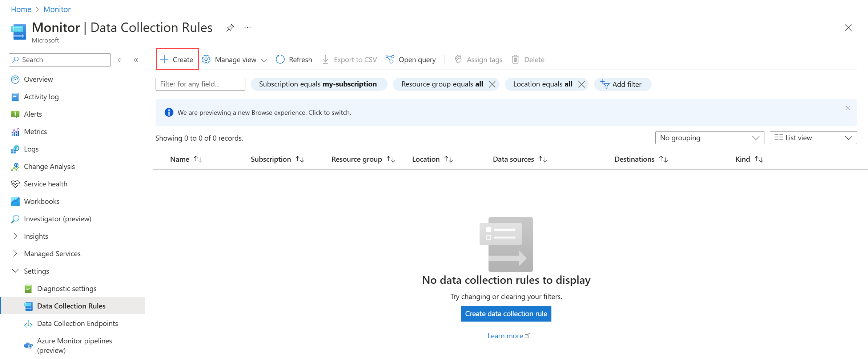Click Create data collection rule button
Image resolution: width=868 pixels, height=359 pixels.
tap(506, 314)
